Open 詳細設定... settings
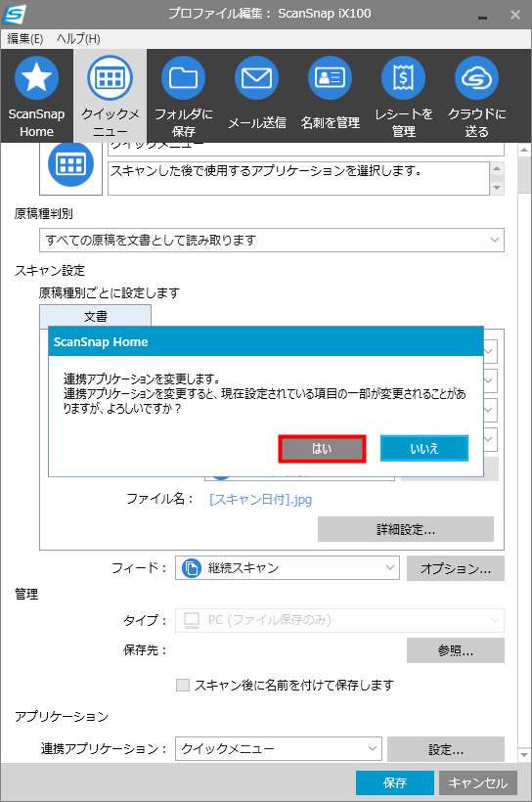 point(406,529)
